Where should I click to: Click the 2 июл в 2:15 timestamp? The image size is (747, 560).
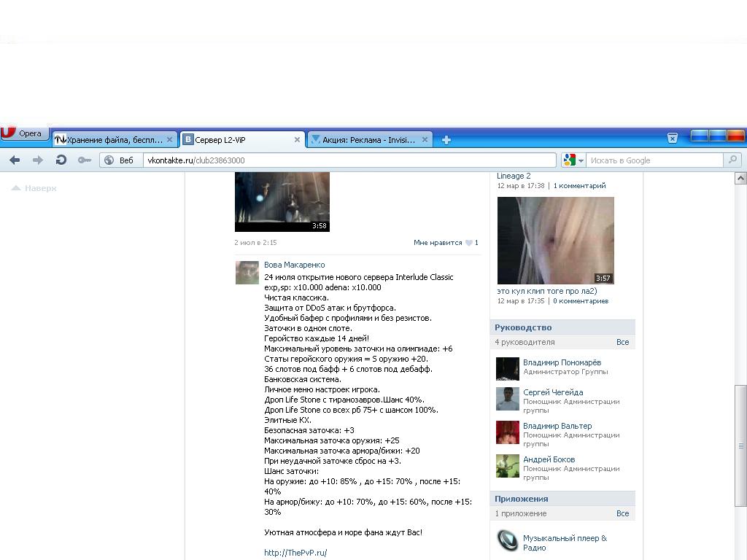255,242
